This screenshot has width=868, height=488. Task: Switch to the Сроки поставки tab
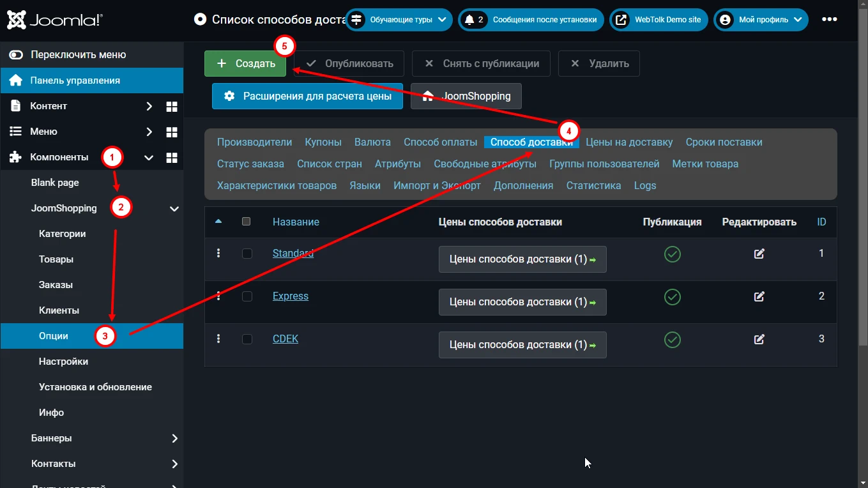pos(724,142)
